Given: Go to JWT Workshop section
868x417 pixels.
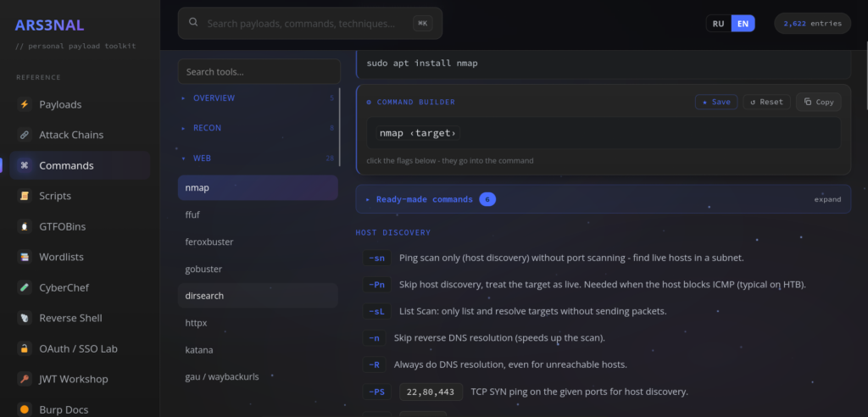Looking at the screenshot, I should (80, 379).
